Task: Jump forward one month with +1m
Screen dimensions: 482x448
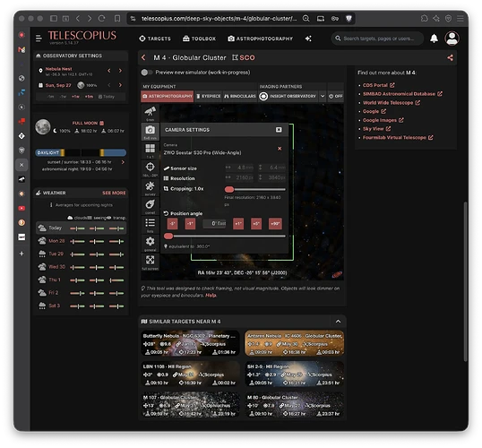Action: [x=89, y=97]
